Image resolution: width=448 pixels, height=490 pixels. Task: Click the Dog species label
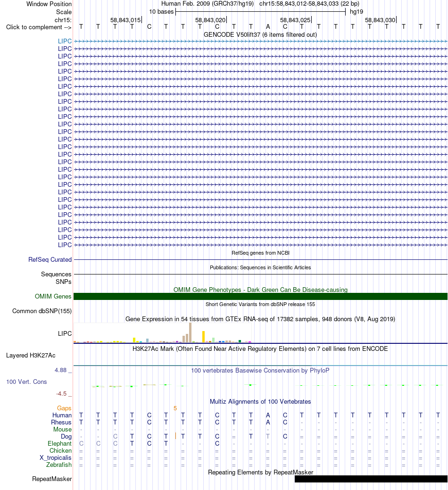coord(66,437)
